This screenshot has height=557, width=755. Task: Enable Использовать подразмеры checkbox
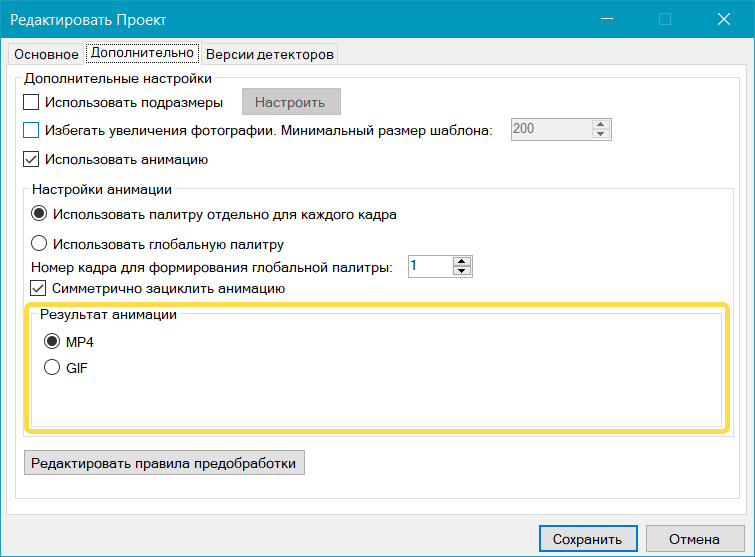31,102
